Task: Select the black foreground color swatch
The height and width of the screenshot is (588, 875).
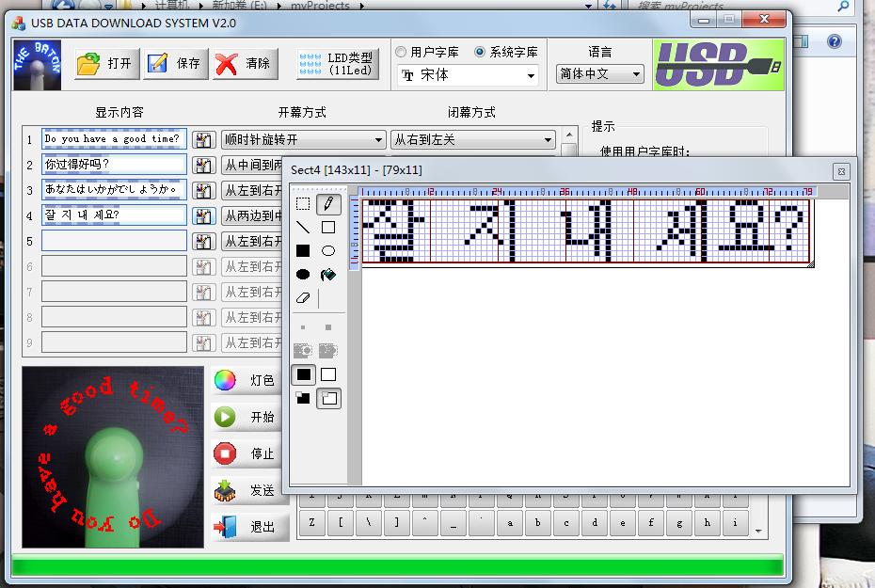Action: 305,374
